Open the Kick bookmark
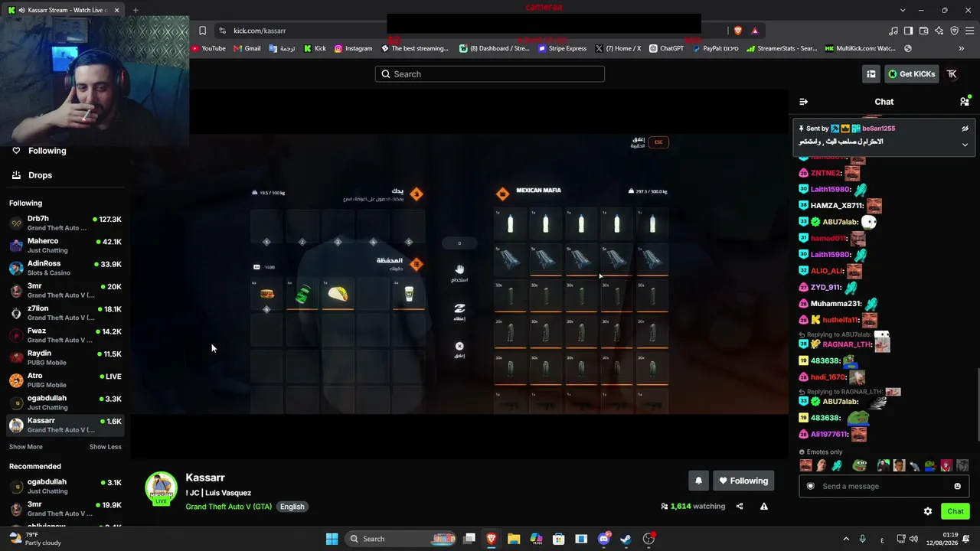 pos(315,48)
